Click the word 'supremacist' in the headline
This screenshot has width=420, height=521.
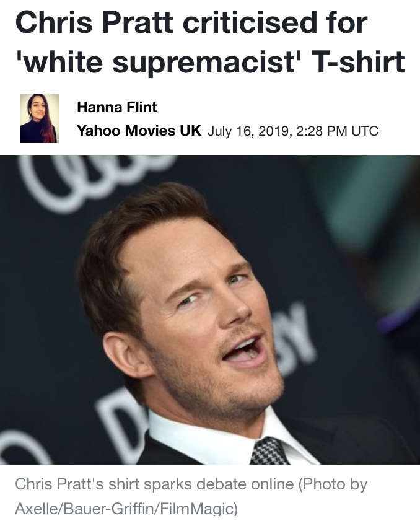(203, 62)
